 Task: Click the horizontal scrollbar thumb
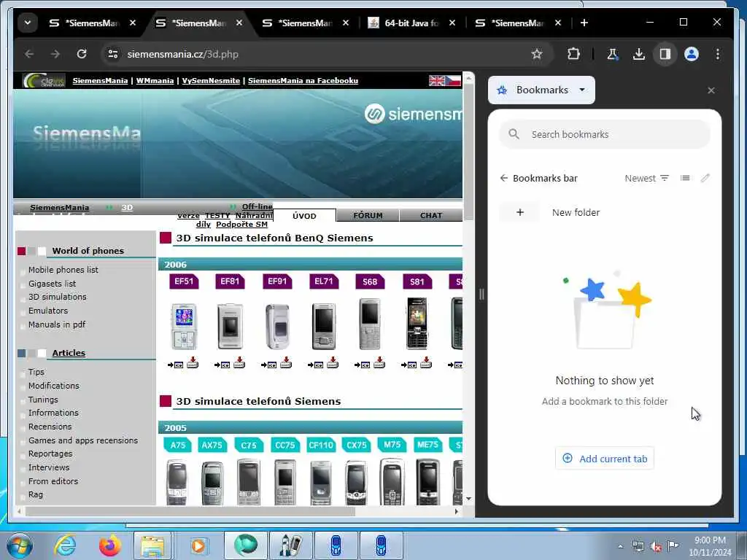click(x=190, y=511)
